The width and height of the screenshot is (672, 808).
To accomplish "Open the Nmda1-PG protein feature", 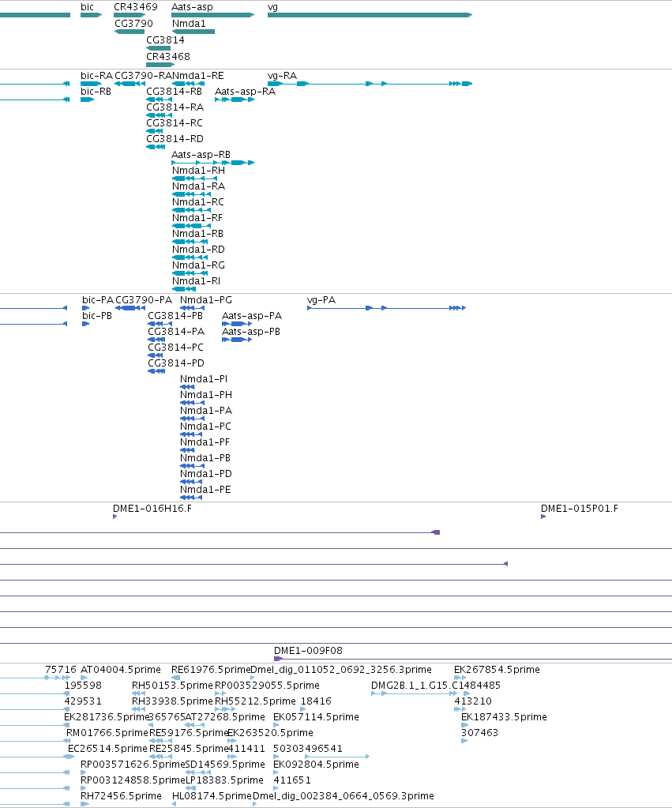I will (x=192, y=308).
